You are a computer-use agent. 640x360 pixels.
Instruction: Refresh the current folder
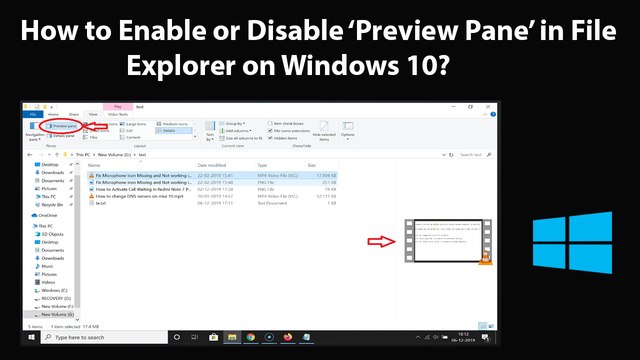451,155
